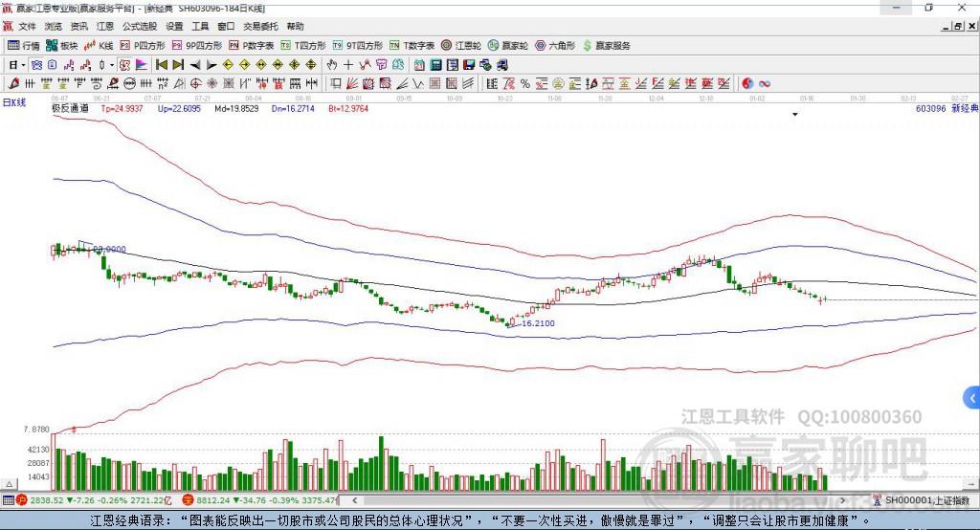Click the 极反通道 indicator label
Screen dimensions: 980x530
[x=70, y=109]
